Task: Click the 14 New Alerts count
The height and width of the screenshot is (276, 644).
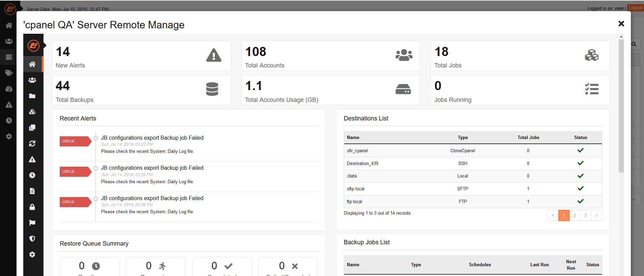Action: click(63, 52)
